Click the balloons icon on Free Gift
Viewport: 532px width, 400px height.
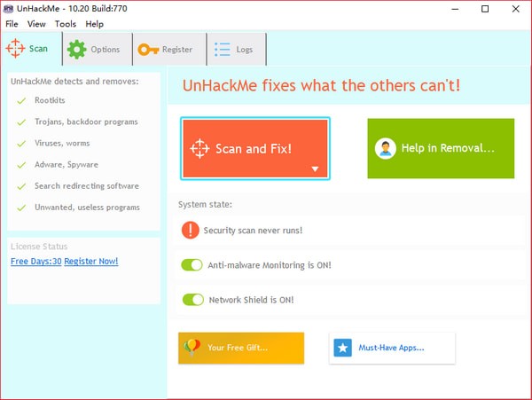pos(192,348)
